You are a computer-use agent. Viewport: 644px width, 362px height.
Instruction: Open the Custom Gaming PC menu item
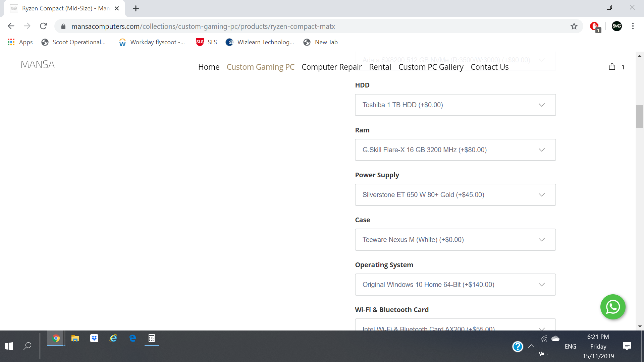[261, 67]
